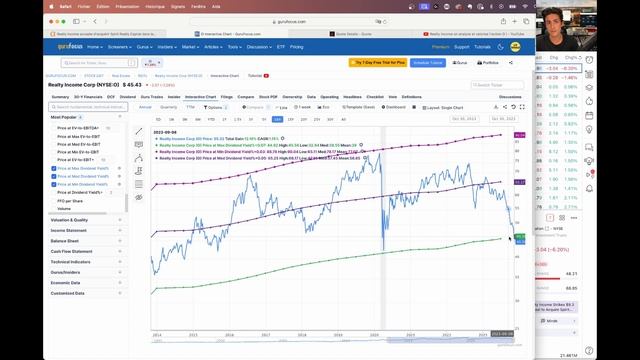
Task: Select the All time range
Action: [343, 119]
